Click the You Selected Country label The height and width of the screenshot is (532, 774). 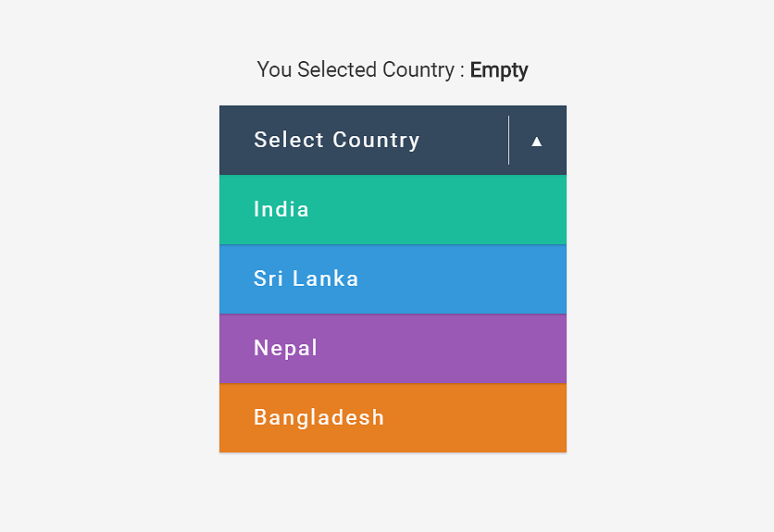click(361, 70)
